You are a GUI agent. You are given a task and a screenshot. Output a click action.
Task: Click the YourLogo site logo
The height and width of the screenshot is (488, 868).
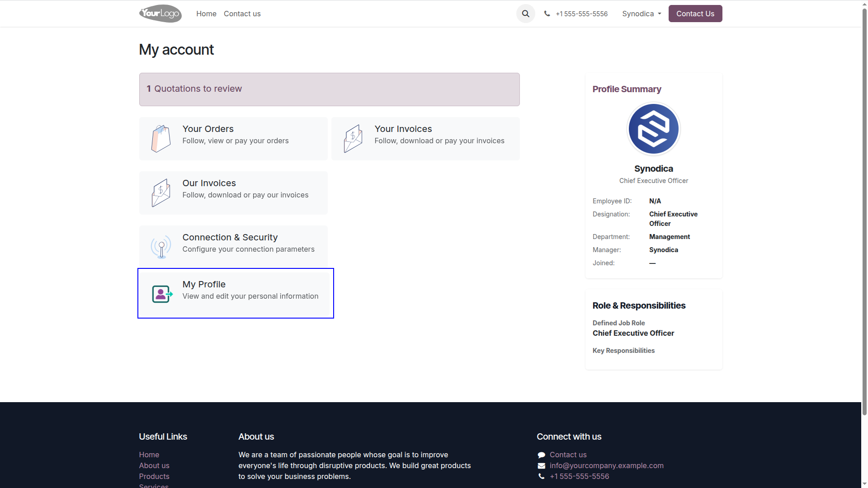tap(160, 14)
